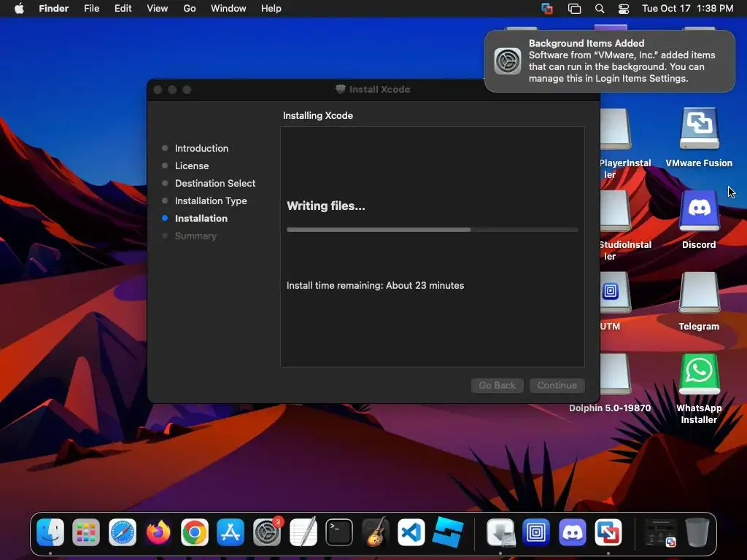Open TextEdit from the Dock
Screen dimensions: 747x560
[x=303, y=532]
